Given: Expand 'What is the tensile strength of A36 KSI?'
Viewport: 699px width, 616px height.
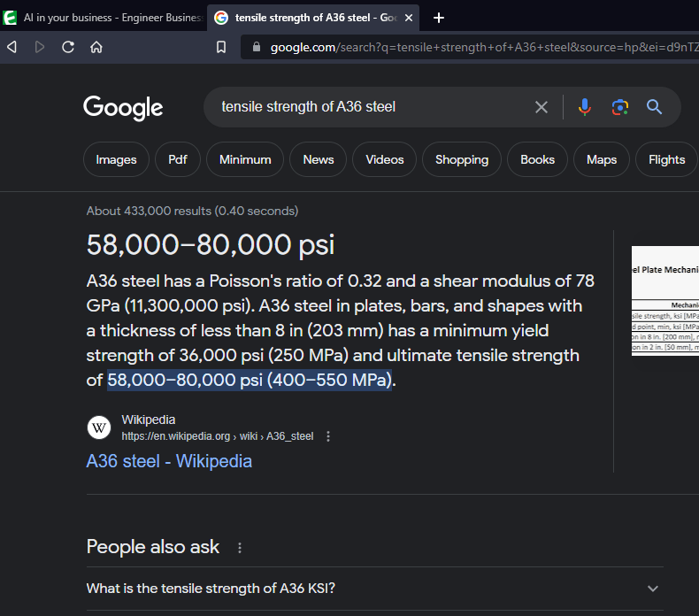Looking at the screenshot, I should click(x=375, y=589).
